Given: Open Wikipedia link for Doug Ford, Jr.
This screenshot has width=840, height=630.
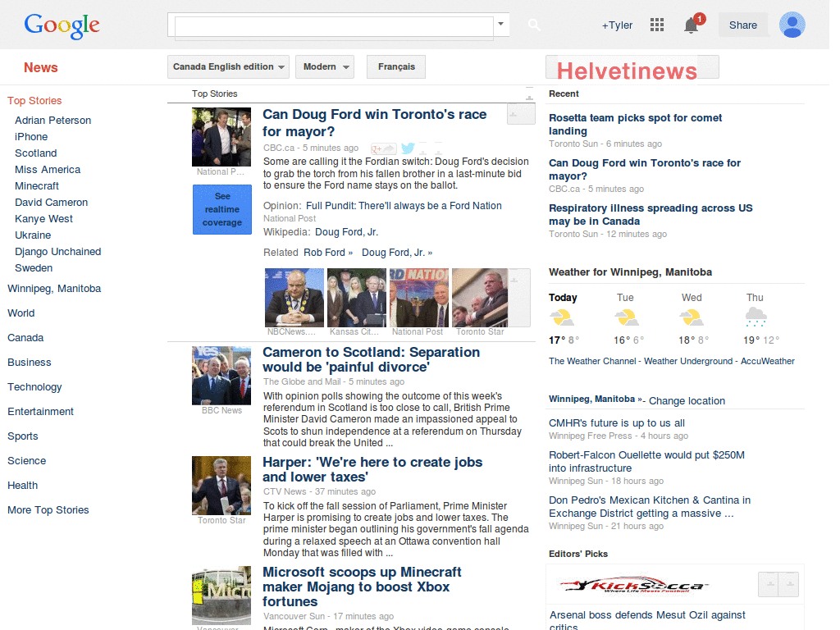Looking at the screenshot, I should coord(347,232).
